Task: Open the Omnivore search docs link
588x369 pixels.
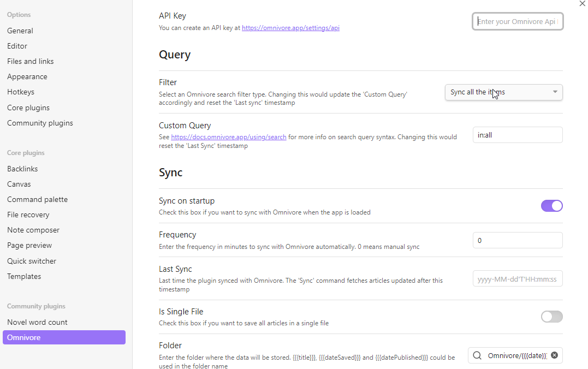Action: coord(228,137)
